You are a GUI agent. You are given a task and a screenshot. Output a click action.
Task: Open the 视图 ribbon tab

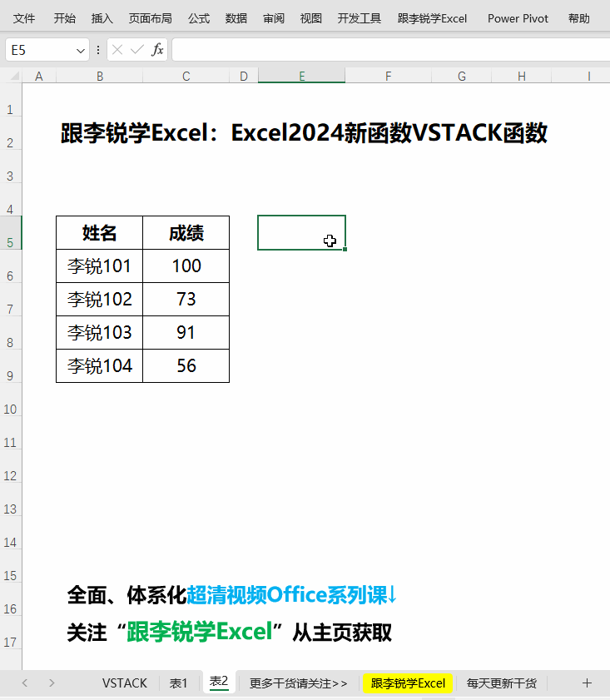coord(311,18)
